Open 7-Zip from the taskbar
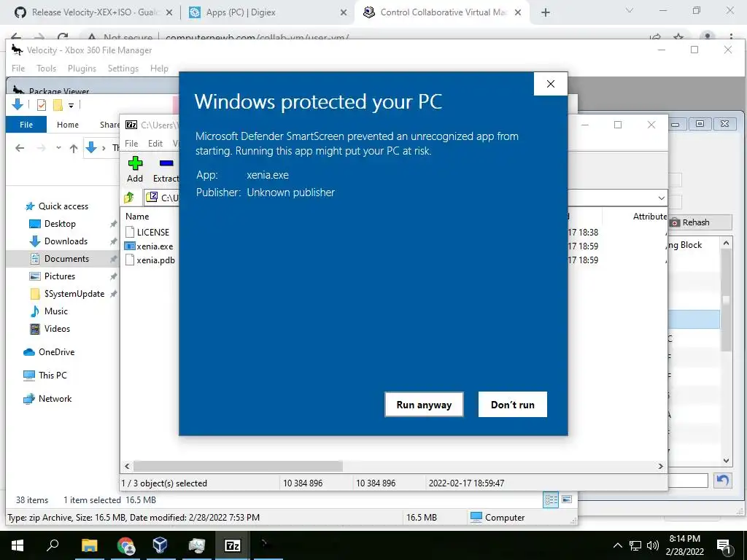The image size is (747, 560). click(x=233, y=545)
